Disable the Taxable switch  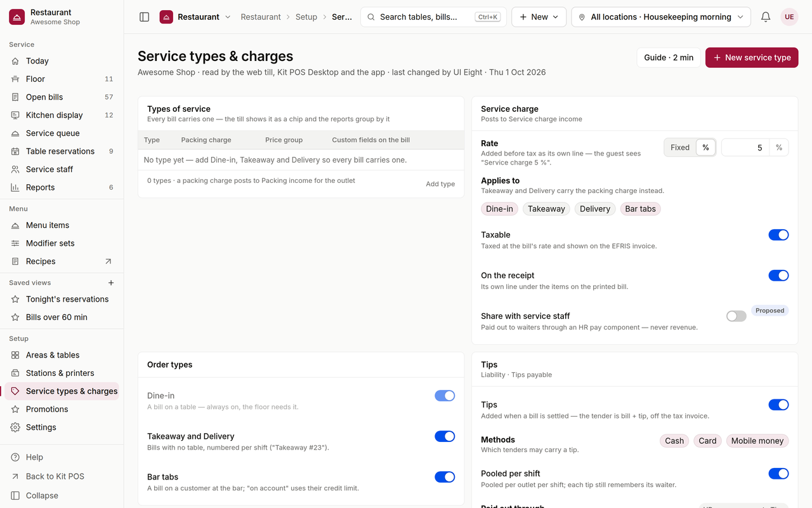click(778, 235)
